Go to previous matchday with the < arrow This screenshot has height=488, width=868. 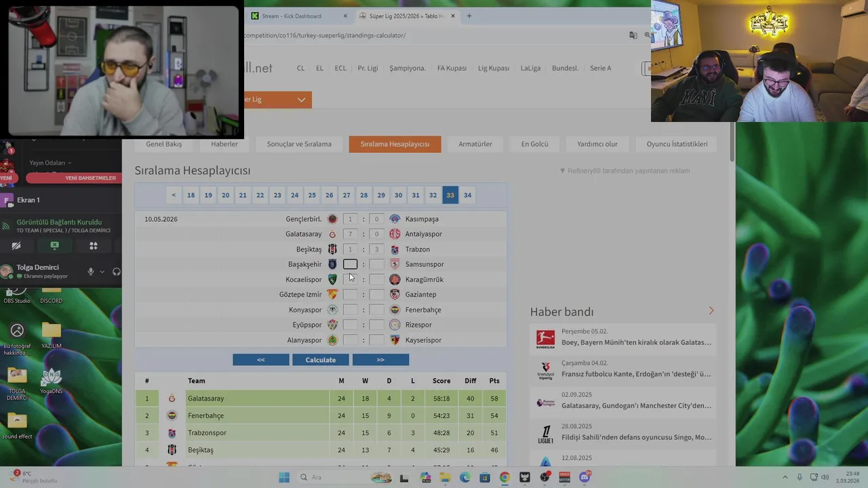pyautogui.click(x=174, y=195)
